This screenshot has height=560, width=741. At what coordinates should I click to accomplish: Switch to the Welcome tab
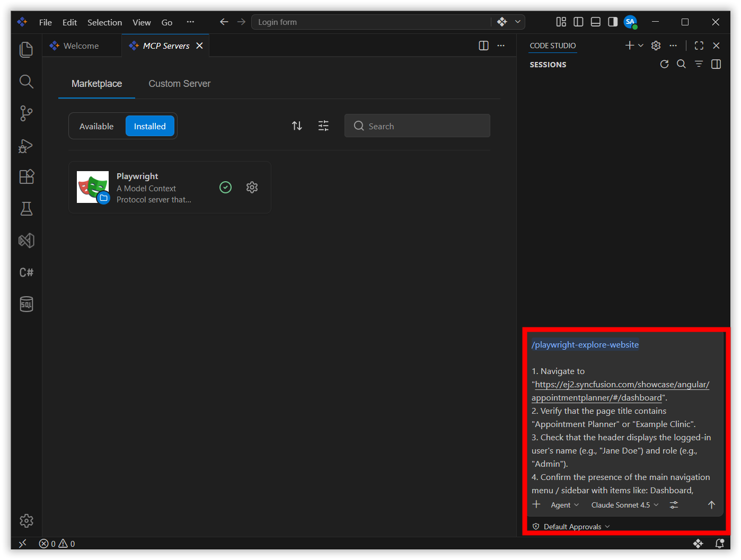[81, 46]
